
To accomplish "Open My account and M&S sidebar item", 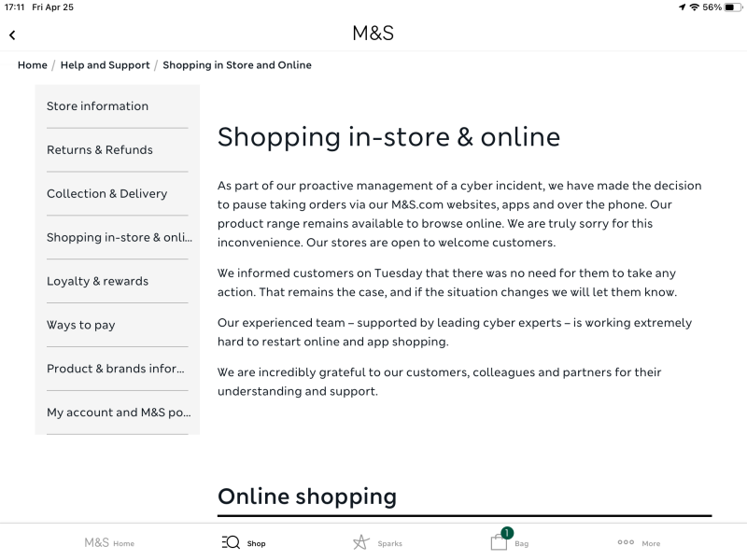I will [x=118, y=413].
